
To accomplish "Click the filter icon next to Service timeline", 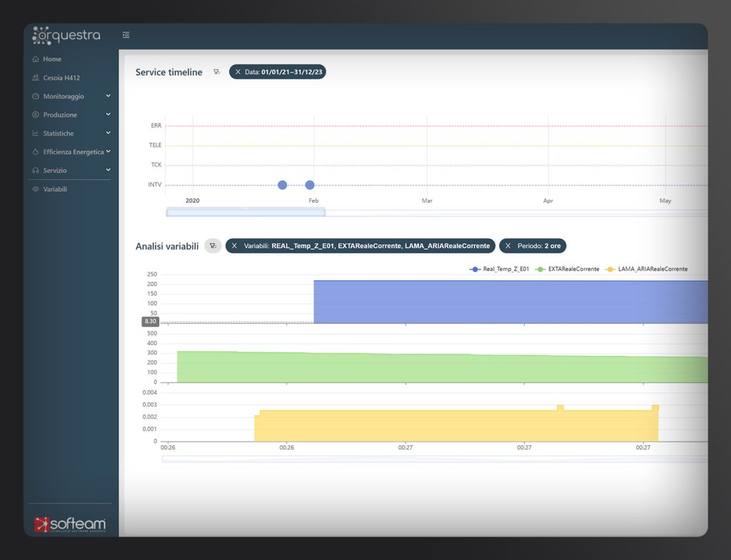I will [x=217, y=71].
